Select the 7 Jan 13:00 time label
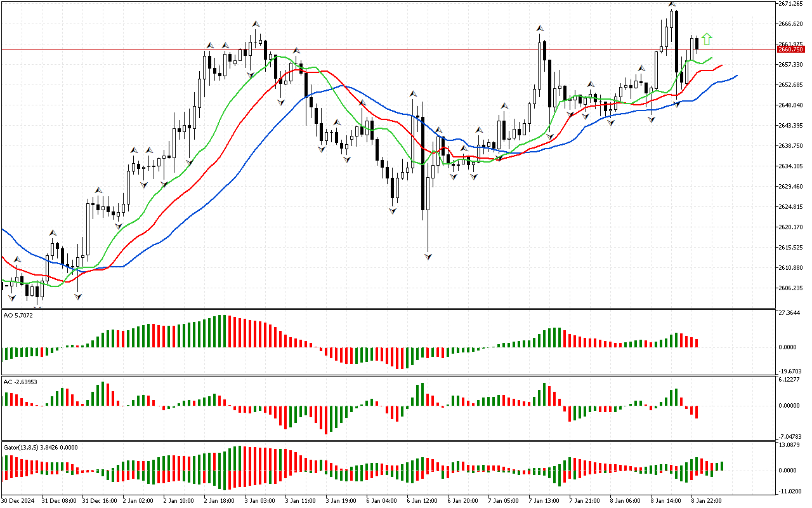 (545, 501)
